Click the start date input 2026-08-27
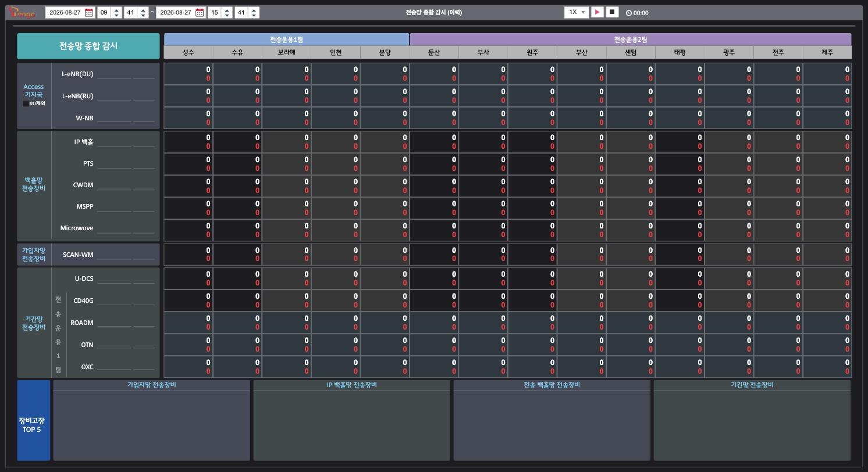 click(64, 12)
